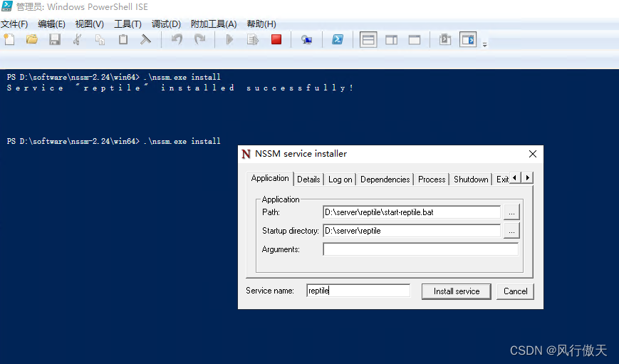Viewport: 619px width, 364px height.
Task: Click the New script toolbar icon
Action: tap(9, 39)
